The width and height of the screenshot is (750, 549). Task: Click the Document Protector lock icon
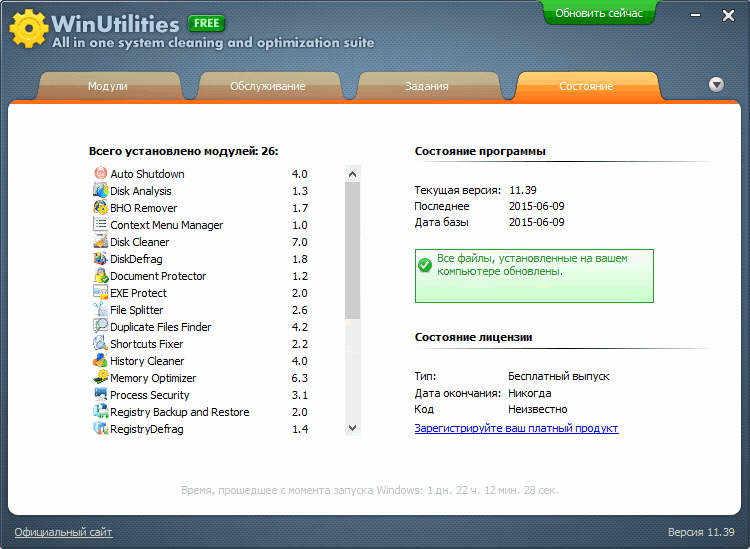coord(100,275)
